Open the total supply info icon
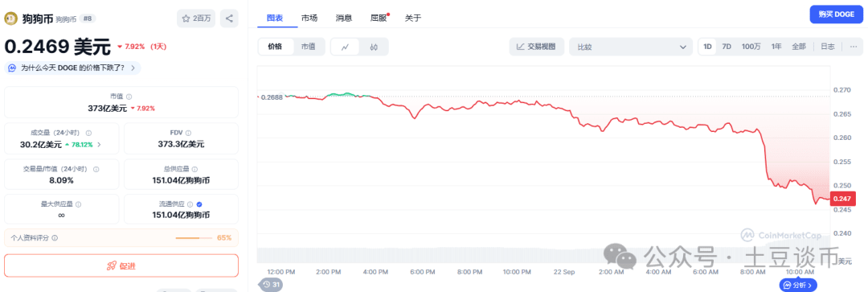The image size is (868, 292). [194, 169]
